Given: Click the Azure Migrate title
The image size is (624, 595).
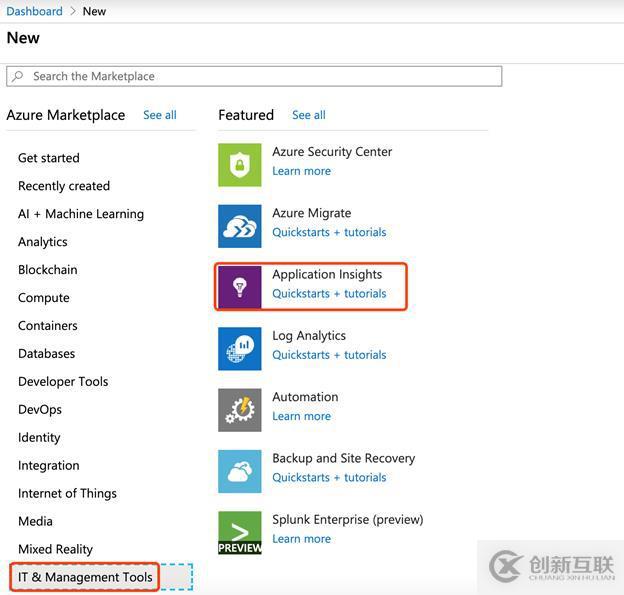Looking at the screenshot, I should click(312, 213).
